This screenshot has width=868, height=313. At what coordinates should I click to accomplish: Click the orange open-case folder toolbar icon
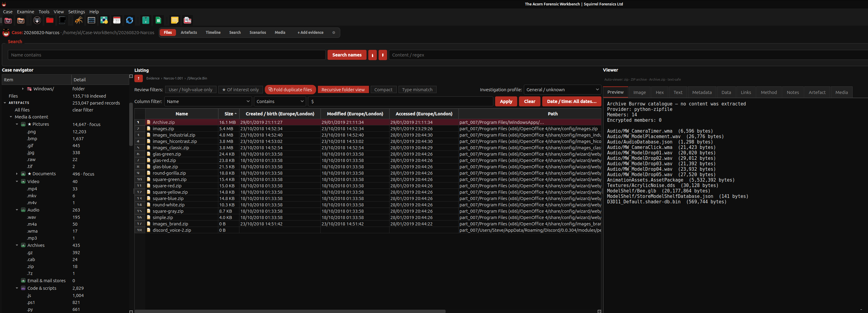21,21
